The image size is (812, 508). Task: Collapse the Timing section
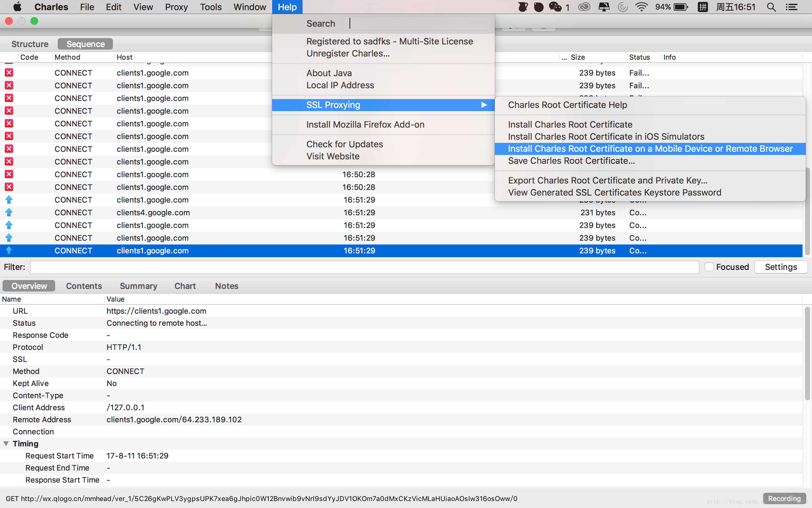point(6,444)
